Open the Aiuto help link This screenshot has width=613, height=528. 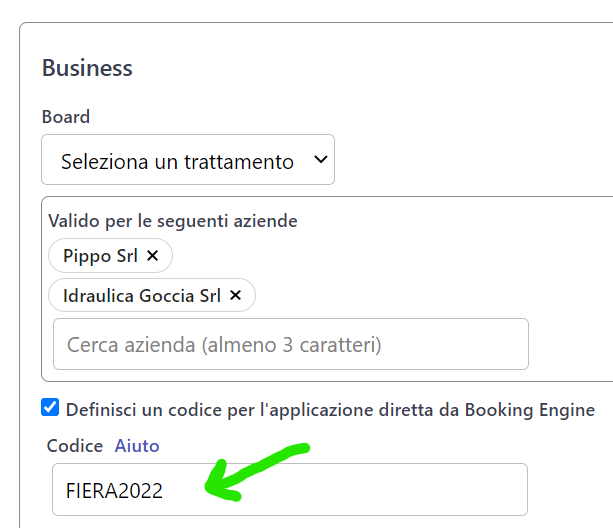point(137,446)
